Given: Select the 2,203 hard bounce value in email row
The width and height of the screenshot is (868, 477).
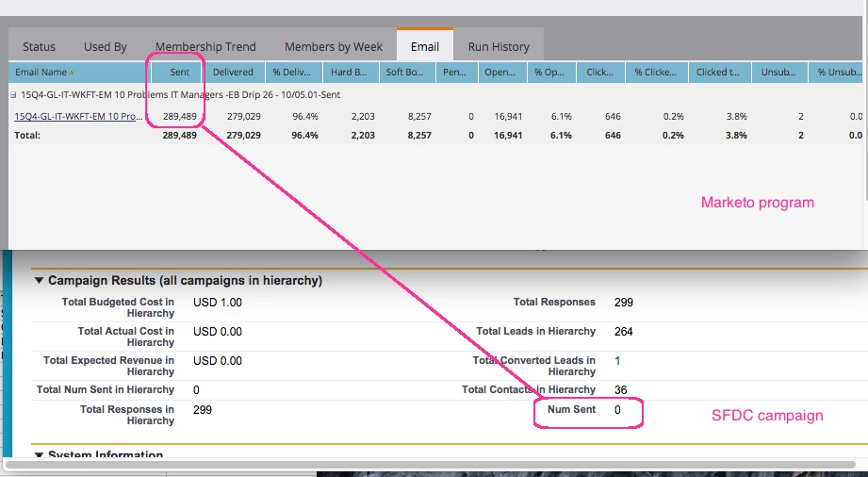Looking at the screenshot, I should click(x=363, y=116).
